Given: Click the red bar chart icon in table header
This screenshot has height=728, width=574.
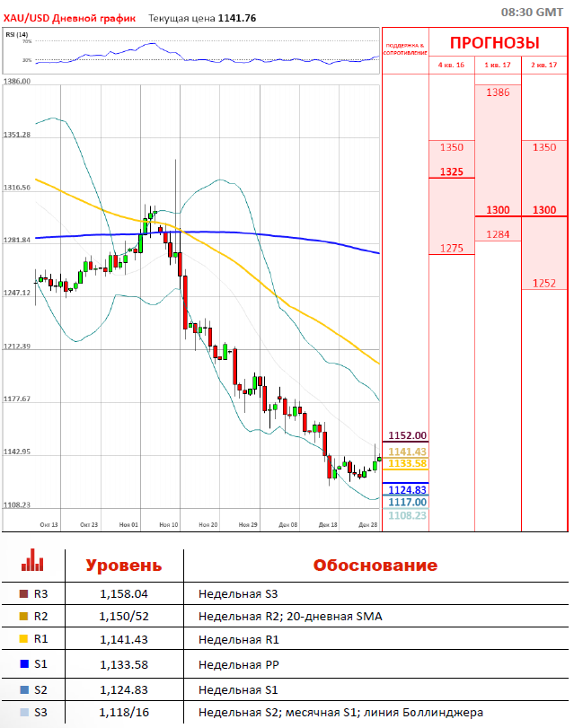Looking at the screenshot, I should click(x=33, y=562).
